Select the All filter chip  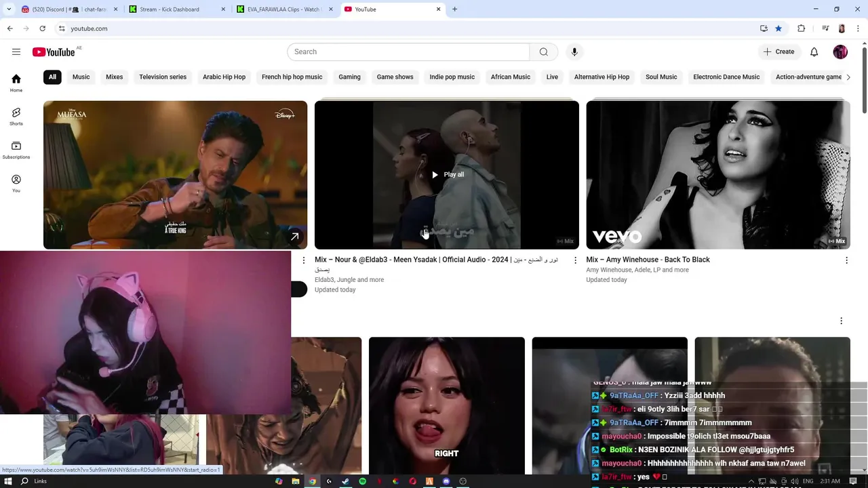(x=52, y=77)
